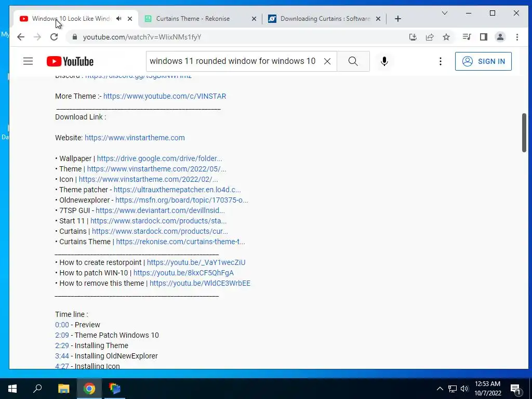Open the Theme vinstartheme 2022/05 link
The width and height of the screenshot is (532, 399).
[x=156, y=169]
